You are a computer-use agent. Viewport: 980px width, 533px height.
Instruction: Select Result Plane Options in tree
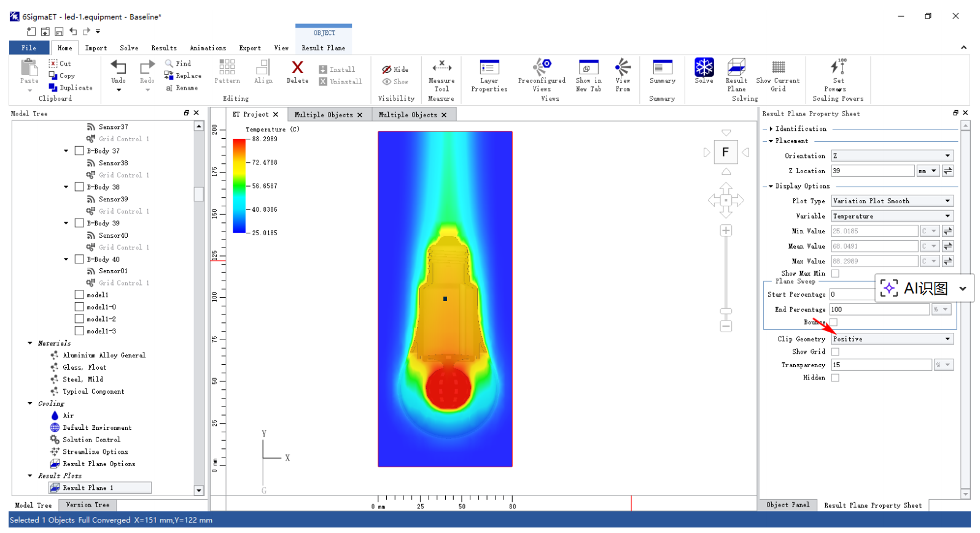(x=98, y=464)
